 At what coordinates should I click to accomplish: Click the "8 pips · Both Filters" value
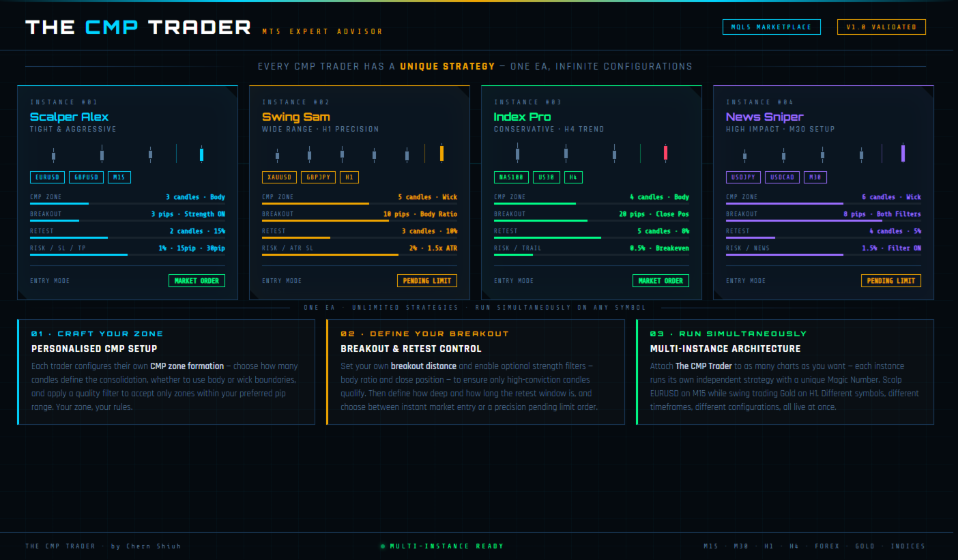(x=882, y=214)
